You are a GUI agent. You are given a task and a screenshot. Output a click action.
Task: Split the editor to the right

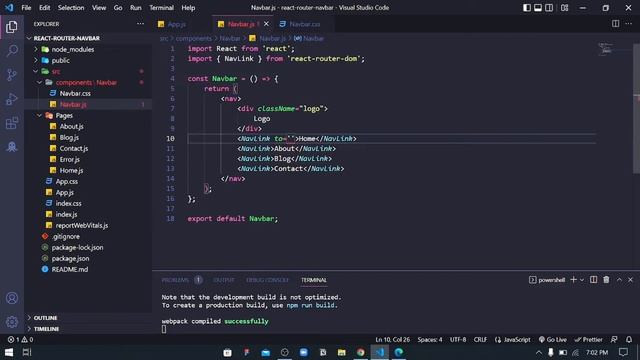(615, 24)
